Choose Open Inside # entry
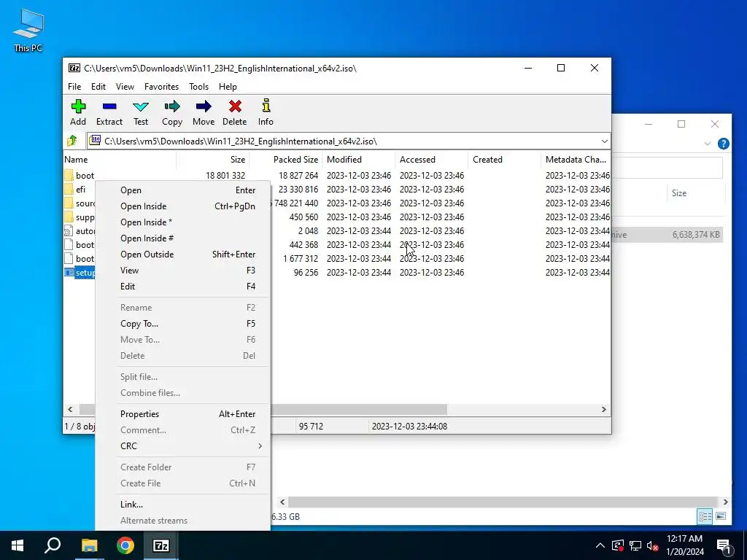The height and width of the screenshot is (560, 747). coord(183,238)
